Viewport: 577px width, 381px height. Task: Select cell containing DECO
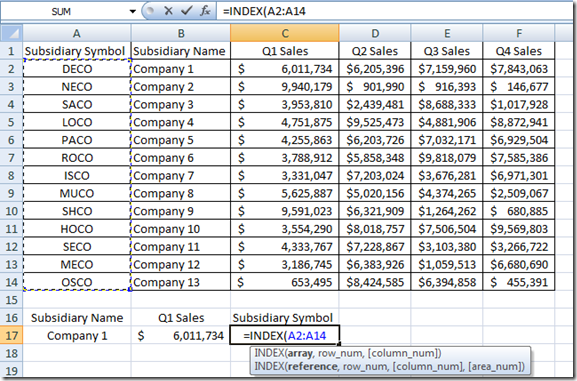point(77,69)
